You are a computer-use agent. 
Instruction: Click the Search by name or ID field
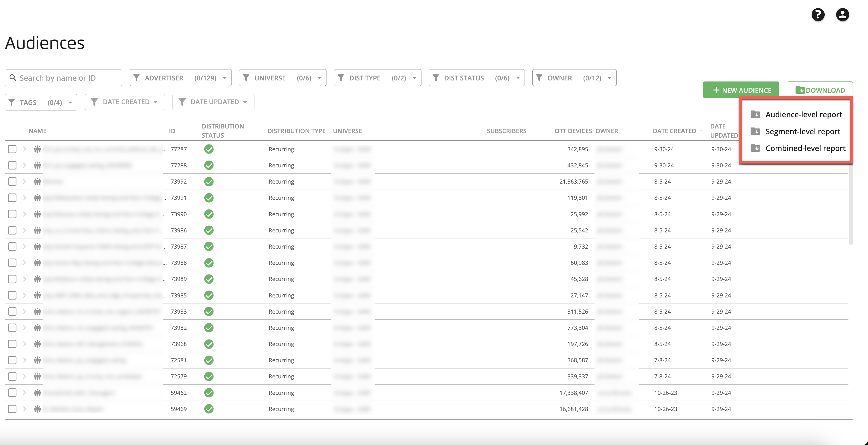coord(63,78)
